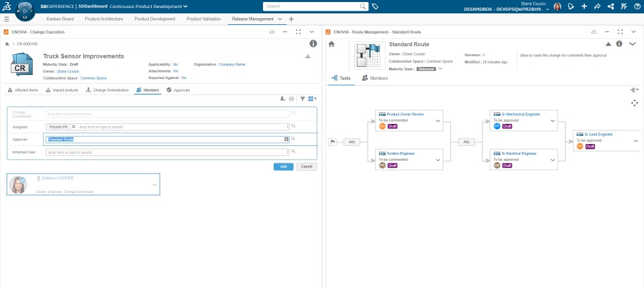Viewport: 644px width, 288px height.
Task: Click the search magnifier in top bar
Action: (x=363, y=6)
